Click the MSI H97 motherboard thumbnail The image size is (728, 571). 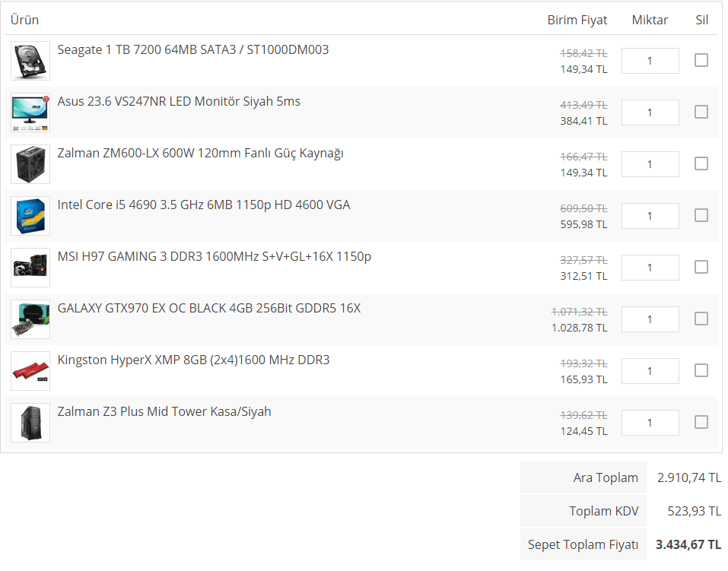30,268
